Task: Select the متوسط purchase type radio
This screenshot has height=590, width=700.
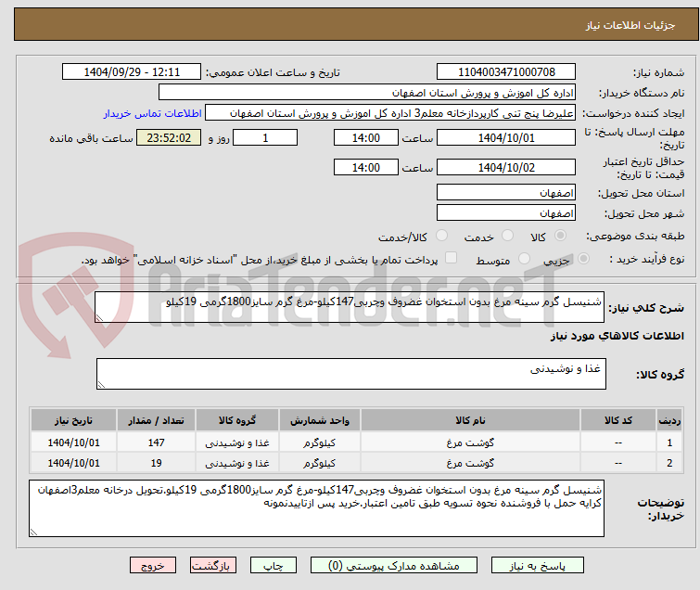Action: (524, 259)
